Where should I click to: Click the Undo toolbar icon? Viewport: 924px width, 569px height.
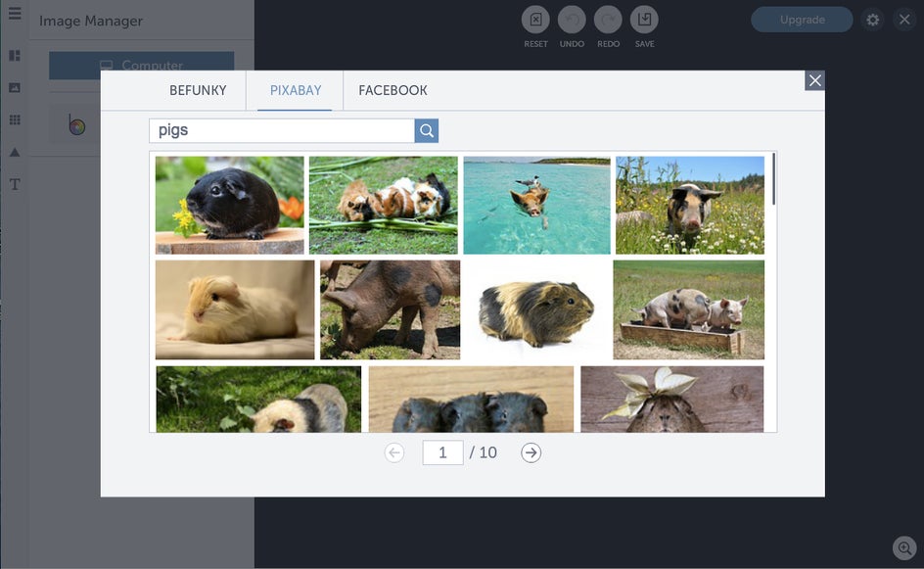click(572, 20)
